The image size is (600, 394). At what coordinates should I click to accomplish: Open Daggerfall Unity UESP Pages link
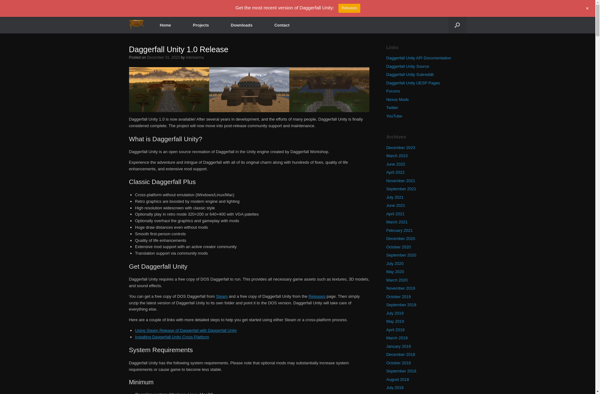point(412,83)
